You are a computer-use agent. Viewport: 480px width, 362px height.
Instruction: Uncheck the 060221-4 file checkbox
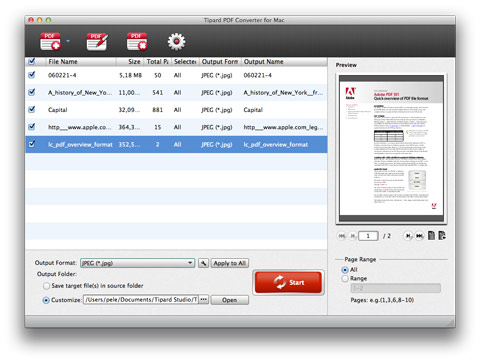pos(32,75)
